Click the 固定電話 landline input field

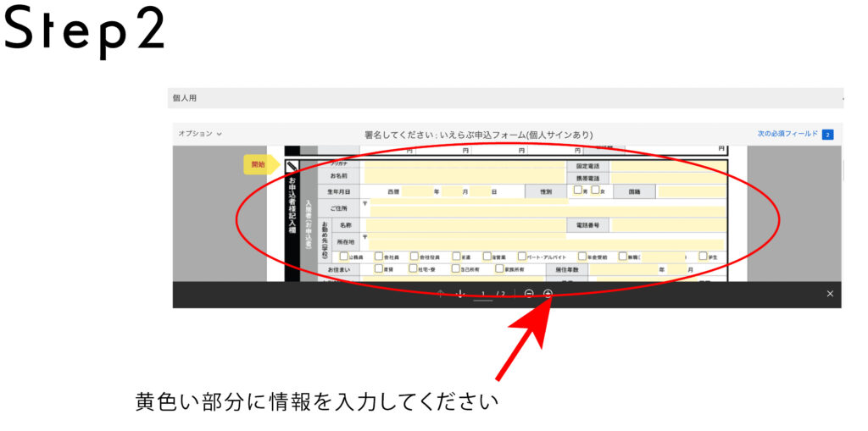point(667,166)
